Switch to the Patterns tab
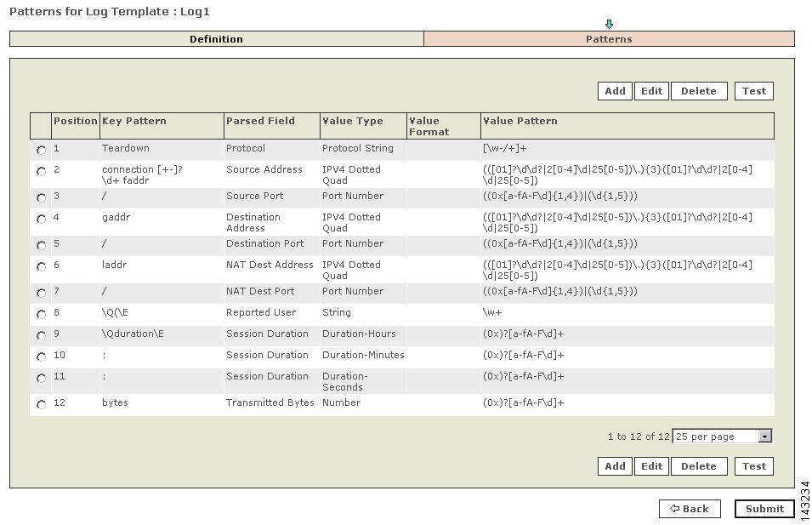The height and width of the screenshot is (525, 812). pos(609,38)
